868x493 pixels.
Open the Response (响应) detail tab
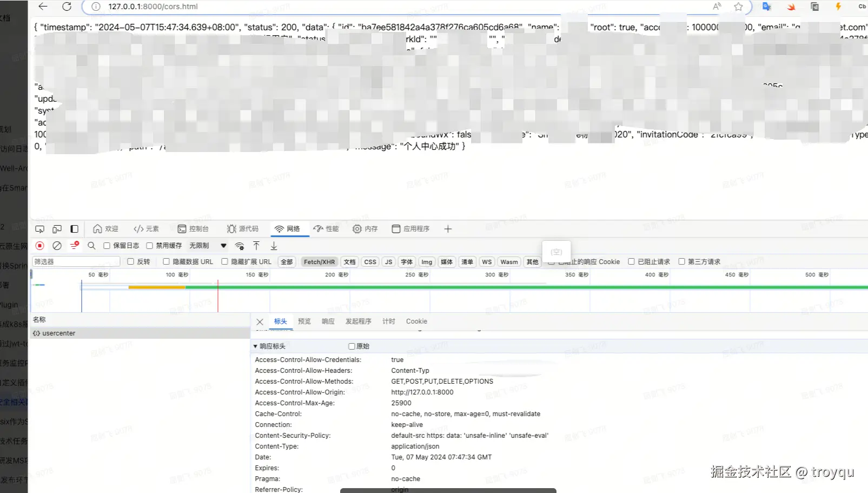pyautogui.click(x=328, y=321)
